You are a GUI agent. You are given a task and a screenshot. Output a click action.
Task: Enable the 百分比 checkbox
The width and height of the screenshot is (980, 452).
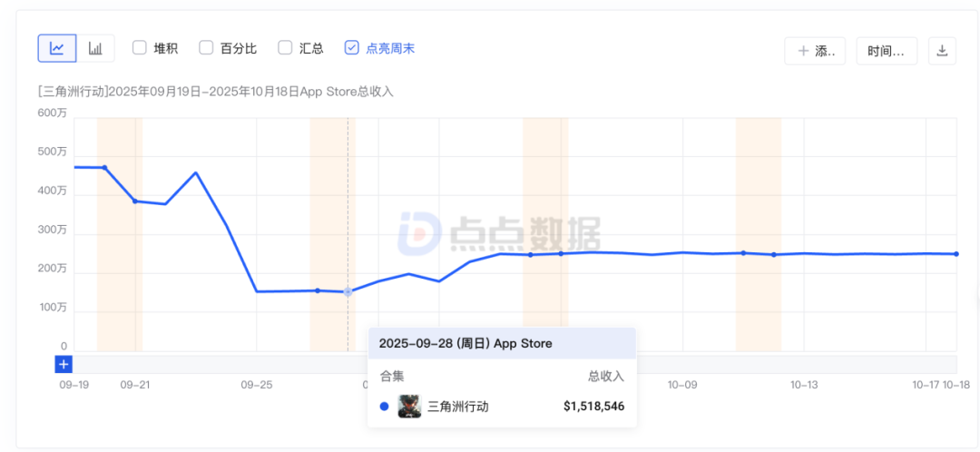[206, 48]
